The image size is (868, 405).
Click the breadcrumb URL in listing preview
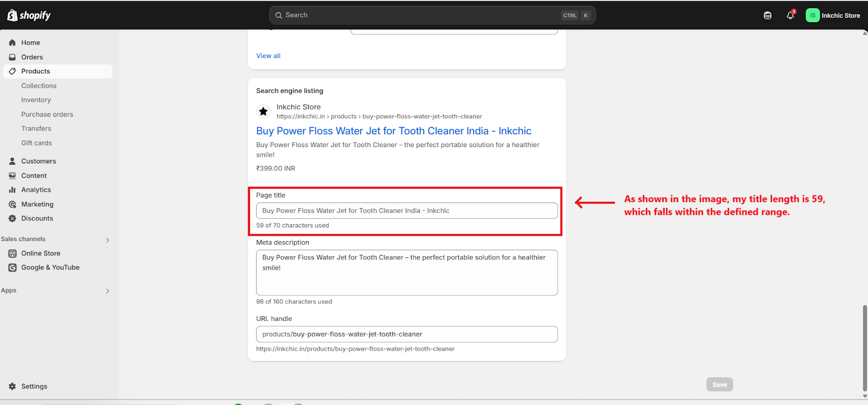(379, 116)
